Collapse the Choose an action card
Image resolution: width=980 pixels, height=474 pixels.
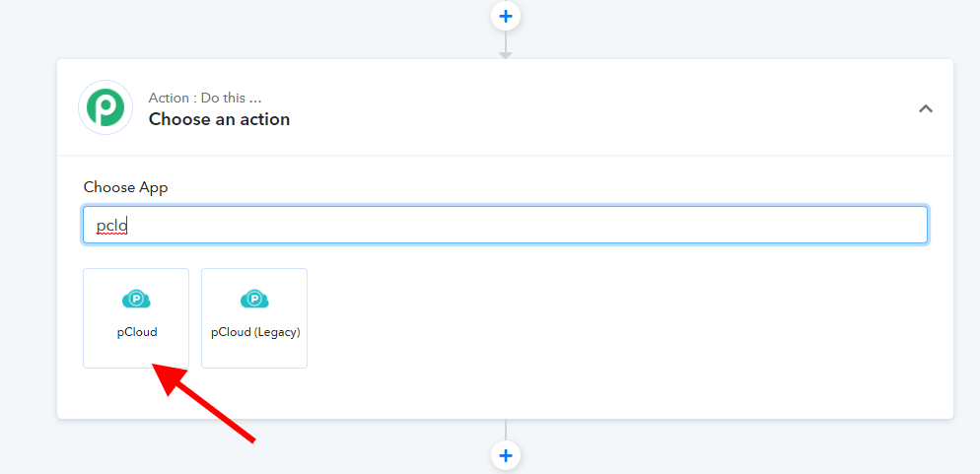925,108
